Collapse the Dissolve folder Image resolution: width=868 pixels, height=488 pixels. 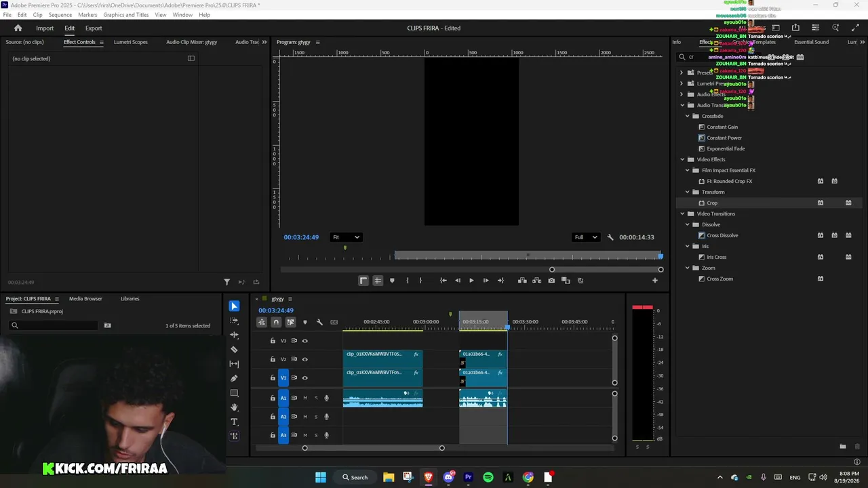pyautogui.click(x=687, y=224)
